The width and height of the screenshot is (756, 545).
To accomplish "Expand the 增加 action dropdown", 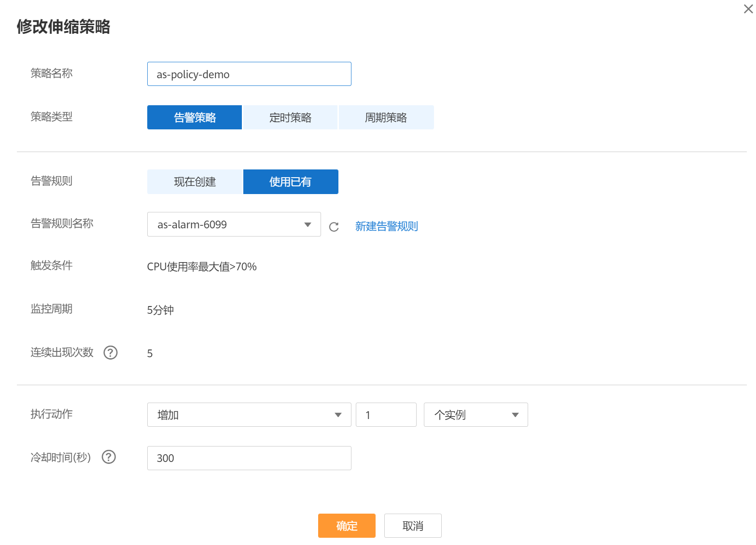I will point(249,415).
